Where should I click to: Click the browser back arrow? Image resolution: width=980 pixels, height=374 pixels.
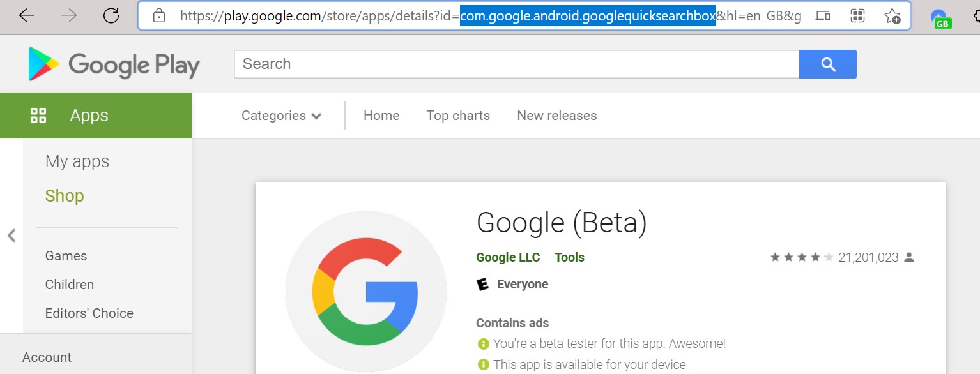pos(27,15)
